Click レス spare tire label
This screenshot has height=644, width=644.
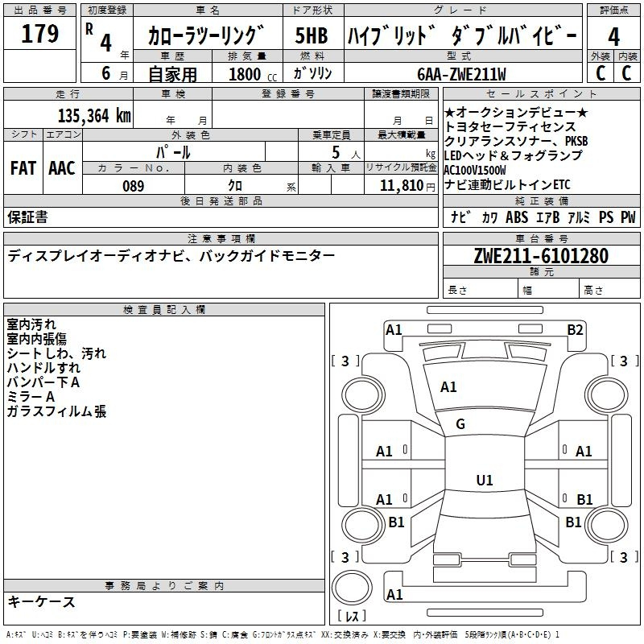click(352, 615)
